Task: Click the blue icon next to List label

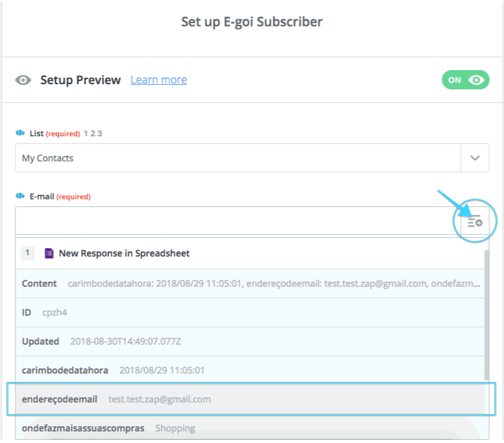Action: (x=20, y=133)
